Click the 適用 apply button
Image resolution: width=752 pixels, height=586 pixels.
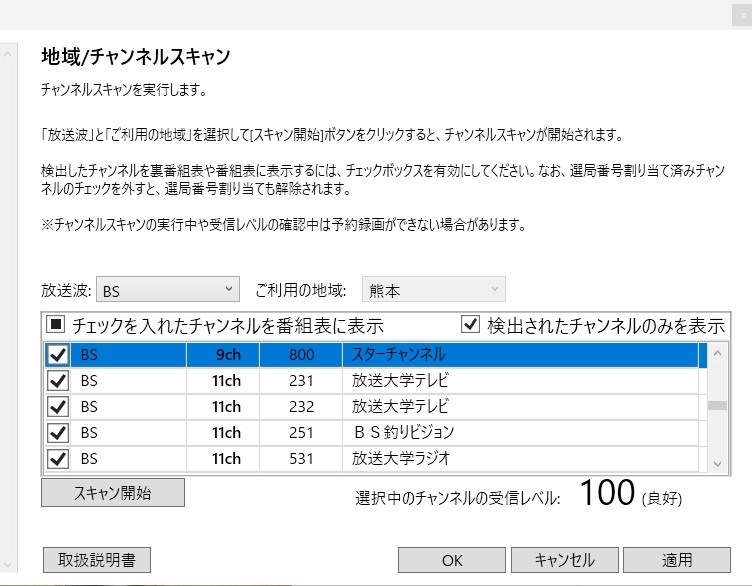tap(677, 560)
